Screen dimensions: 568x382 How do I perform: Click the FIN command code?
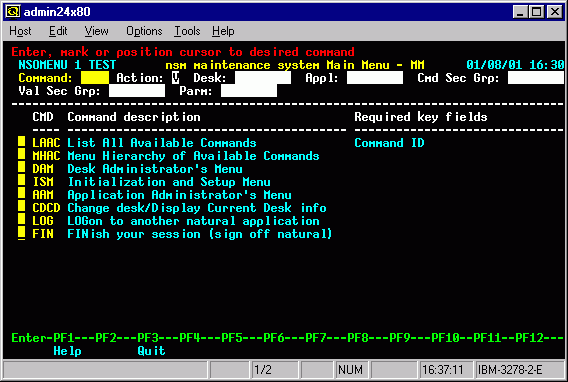click(x=43, y=234)
